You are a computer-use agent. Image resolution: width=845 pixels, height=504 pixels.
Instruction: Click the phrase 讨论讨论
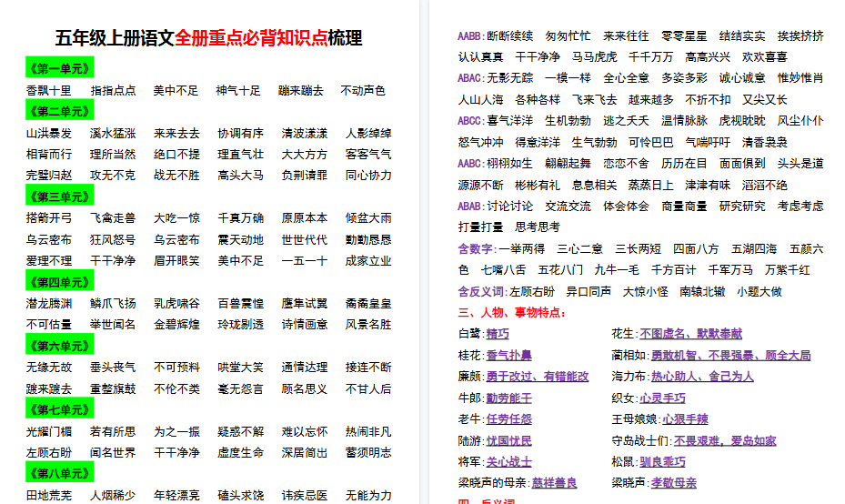click(509, 206)
